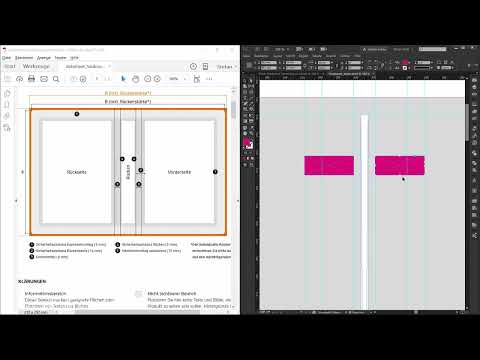Screen dimensions: 480x360
Task: Open the Layout menu in InDesign
Action: pos(278,56)
